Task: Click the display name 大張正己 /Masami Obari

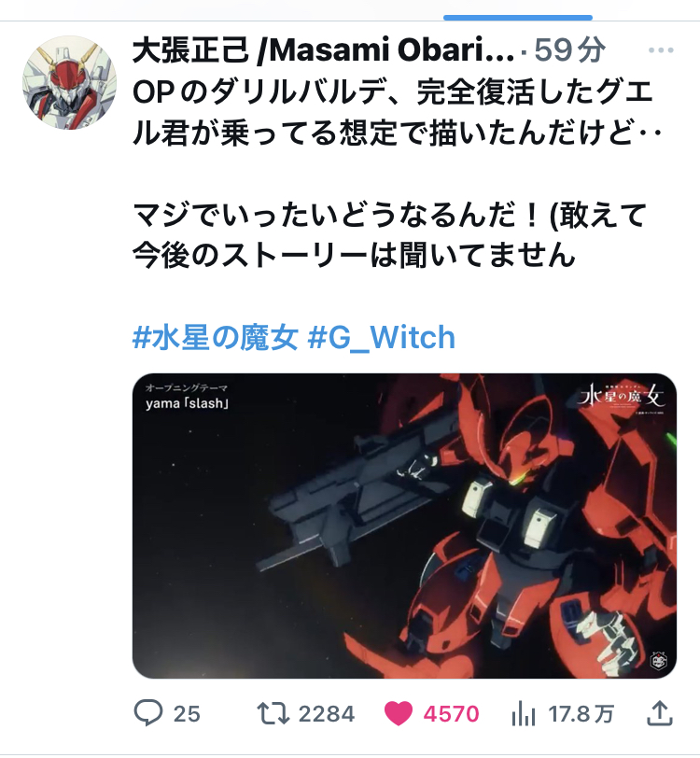Action: click(324, 49)
